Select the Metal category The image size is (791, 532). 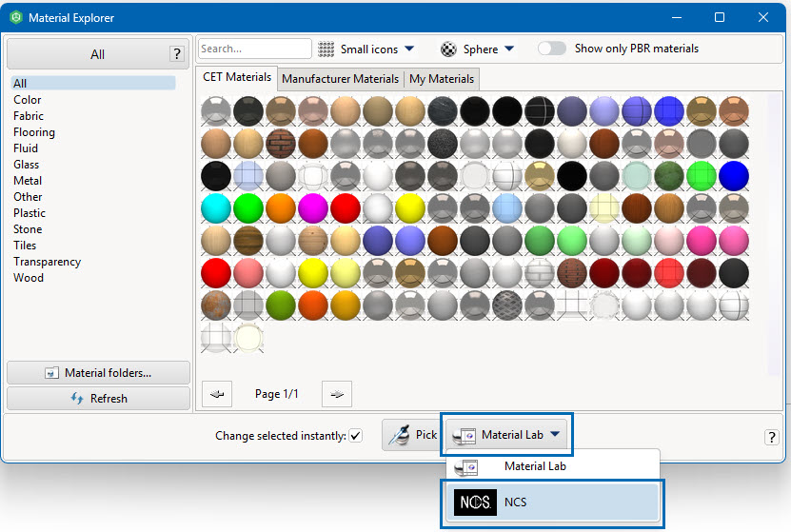[28, 181]
